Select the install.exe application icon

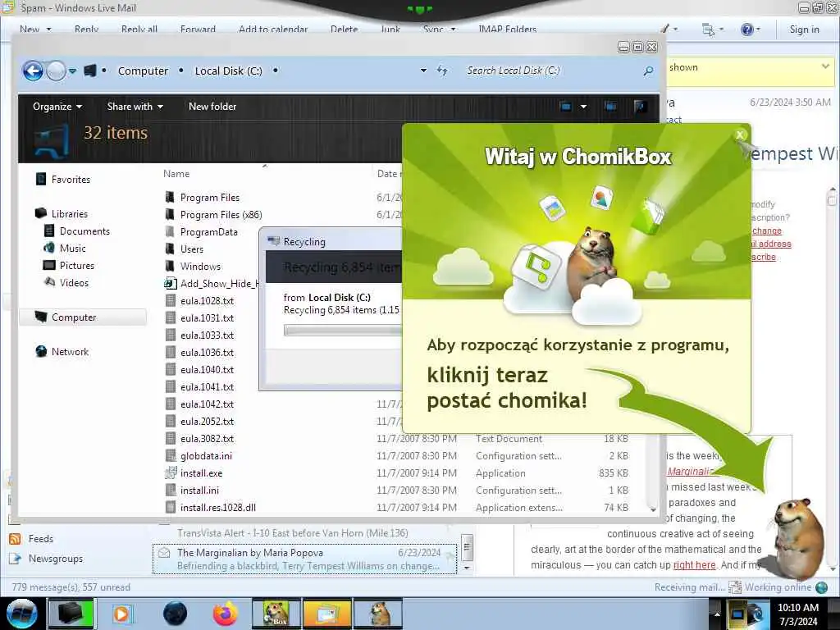[x=171, y=473]
